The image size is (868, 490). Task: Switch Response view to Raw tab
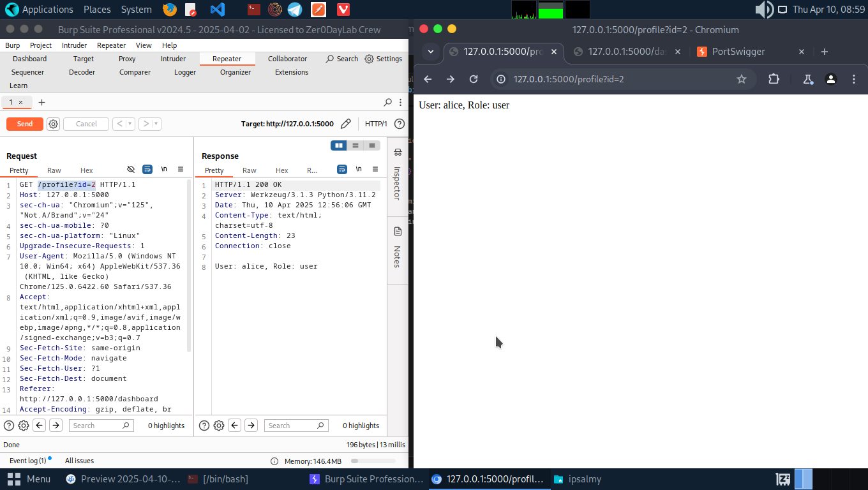click(x=250, y=170)
